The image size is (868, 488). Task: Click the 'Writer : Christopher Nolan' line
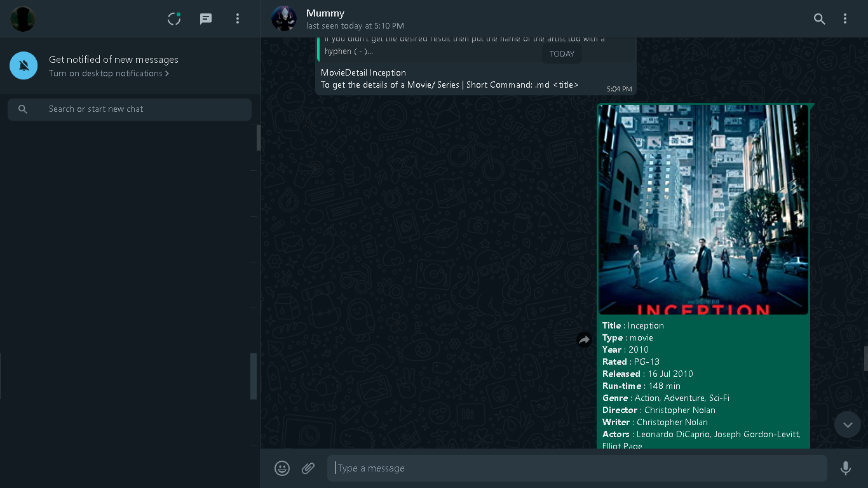655,422
